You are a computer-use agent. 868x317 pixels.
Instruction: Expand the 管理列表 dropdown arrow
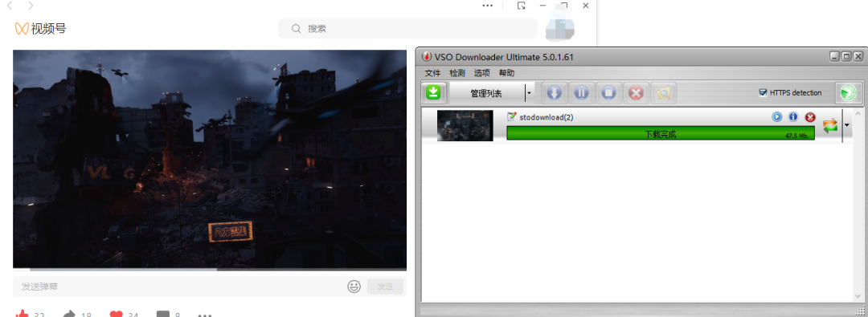click(x=529, y=93)
